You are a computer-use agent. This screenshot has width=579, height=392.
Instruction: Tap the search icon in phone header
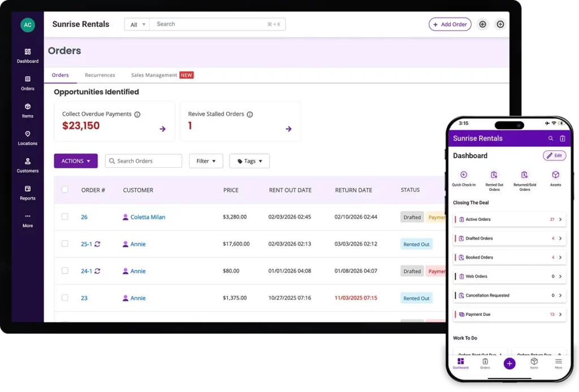[551, 138]
